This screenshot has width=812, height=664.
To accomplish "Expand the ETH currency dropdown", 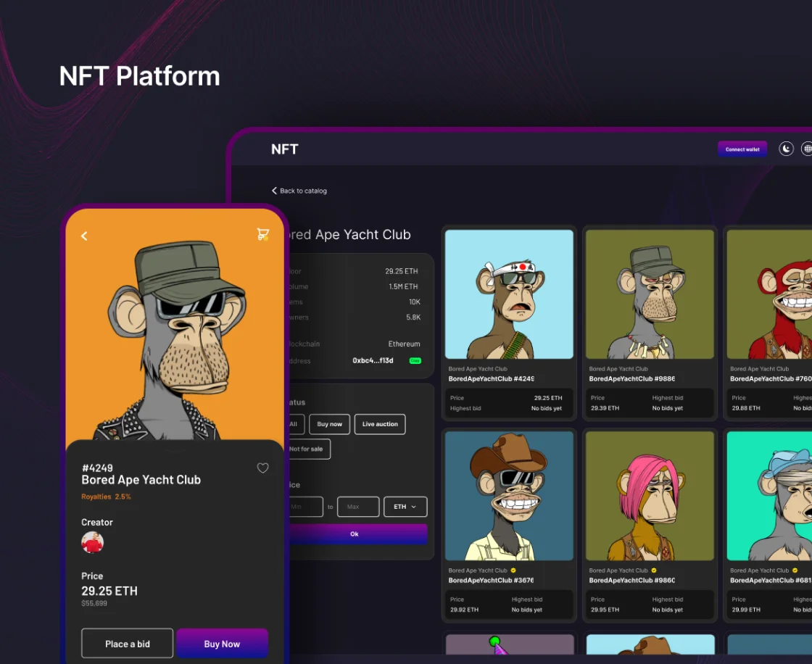I will [405, 507].
